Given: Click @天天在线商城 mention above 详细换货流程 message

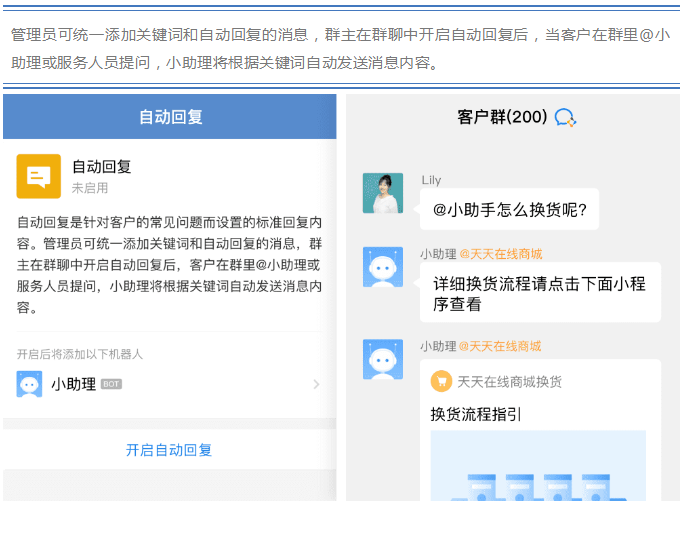Looking at the screenshot, I should tap(501, 254).
